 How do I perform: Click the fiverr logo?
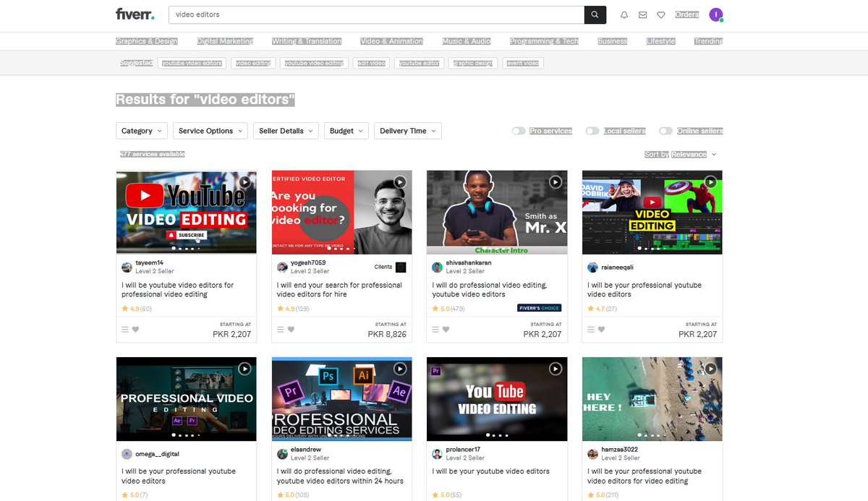coord(135,14)
